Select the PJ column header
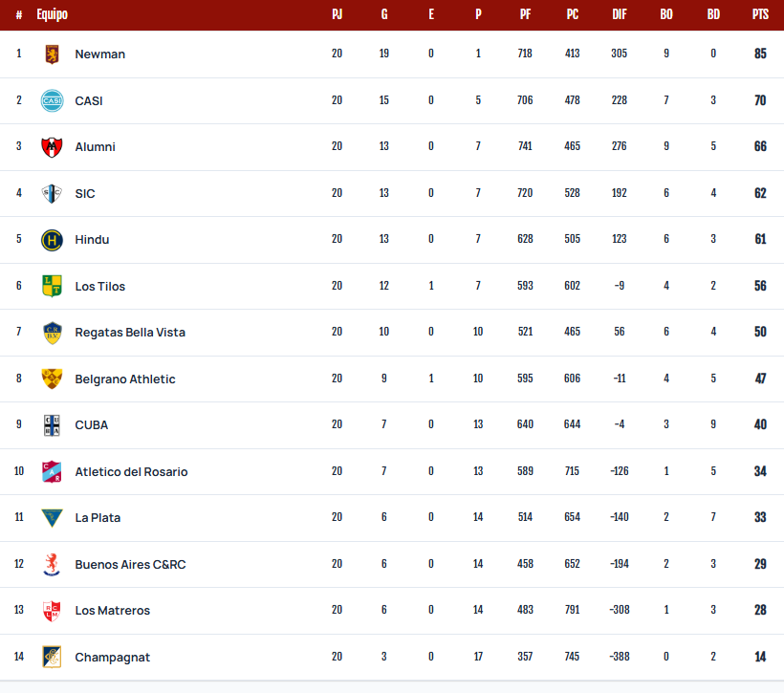The width and height of the screenshot is (784, 693). point(337,14)
